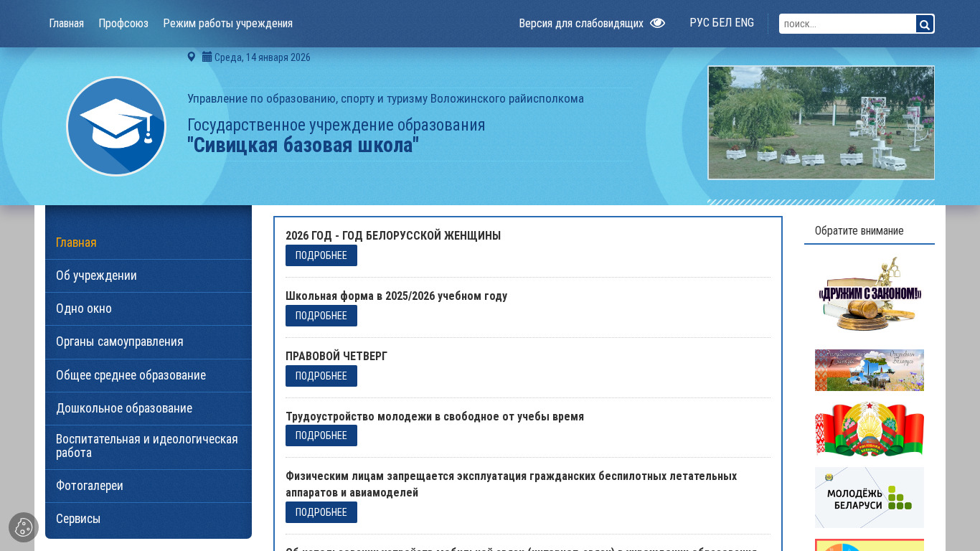Image resolution: width=980 pixels, height=551 pixels.
Task: Open the Дружим с законом banner
Action: pos(870,294)
